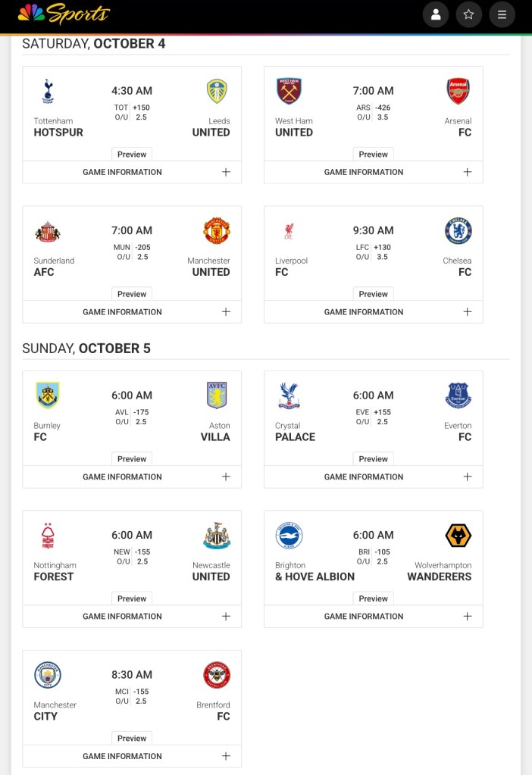The image size is (532, 775).
Task: Click the Chelsea FC crest
Action: click(x=458, y=231)
